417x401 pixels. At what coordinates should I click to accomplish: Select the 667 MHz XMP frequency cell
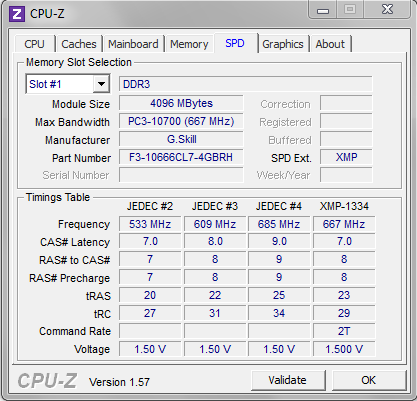(344, 224)
